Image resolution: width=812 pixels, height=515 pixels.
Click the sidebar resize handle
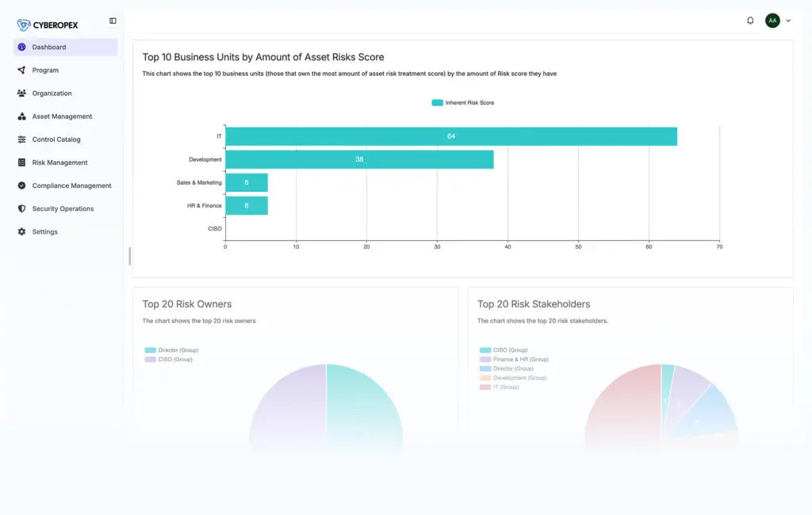[129, 256]
